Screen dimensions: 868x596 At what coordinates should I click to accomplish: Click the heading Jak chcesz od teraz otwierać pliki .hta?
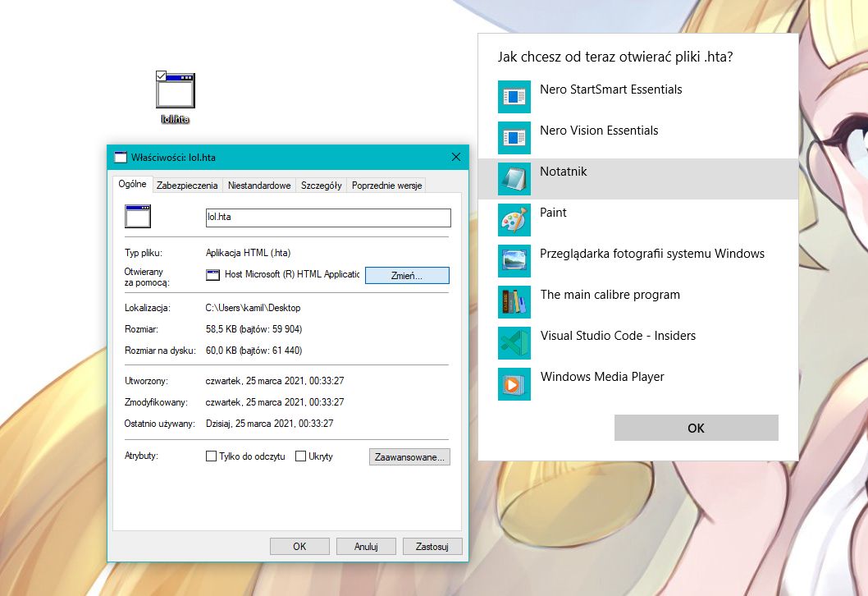coord(615,57)
